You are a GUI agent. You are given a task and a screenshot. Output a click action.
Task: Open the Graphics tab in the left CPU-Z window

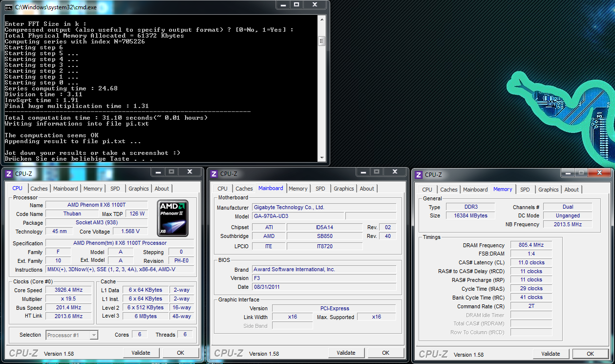(x=139, y=189)
